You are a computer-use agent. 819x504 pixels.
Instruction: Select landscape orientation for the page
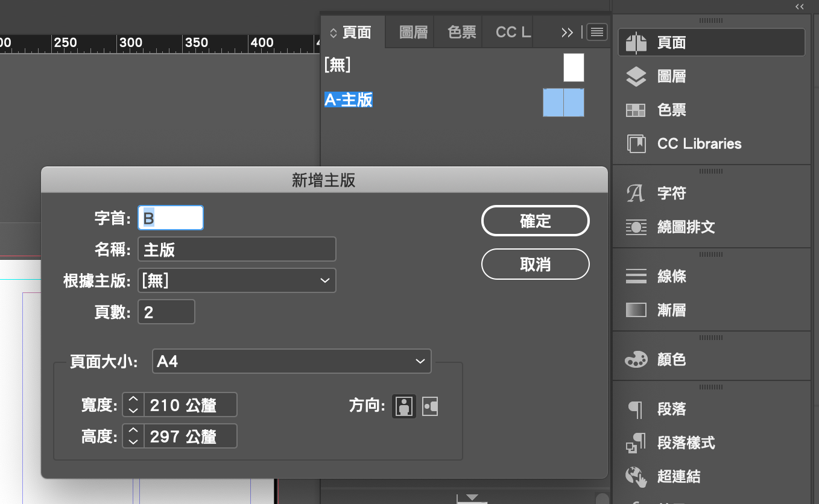(430, 406)
